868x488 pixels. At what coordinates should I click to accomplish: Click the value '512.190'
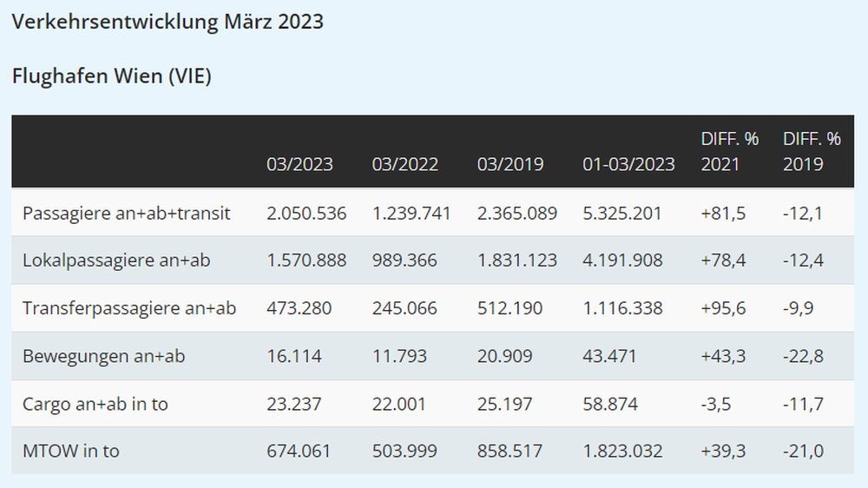(510, 308)
